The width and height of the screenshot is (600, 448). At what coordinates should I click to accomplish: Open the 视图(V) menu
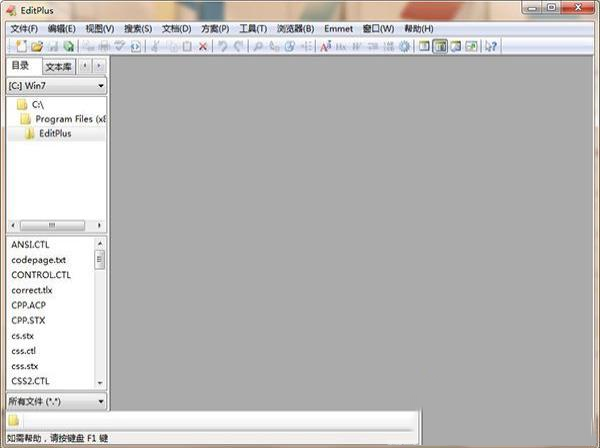point(99,29)
